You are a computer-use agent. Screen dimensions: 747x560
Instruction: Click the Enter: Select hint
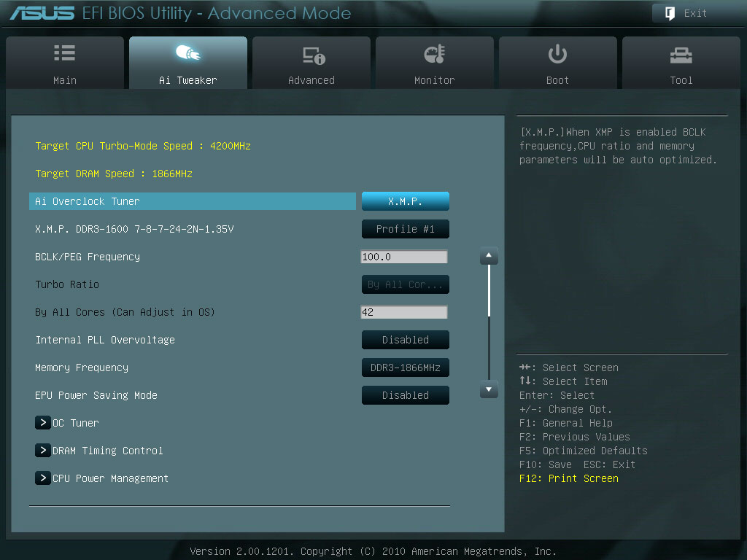[x=557, y=395]
